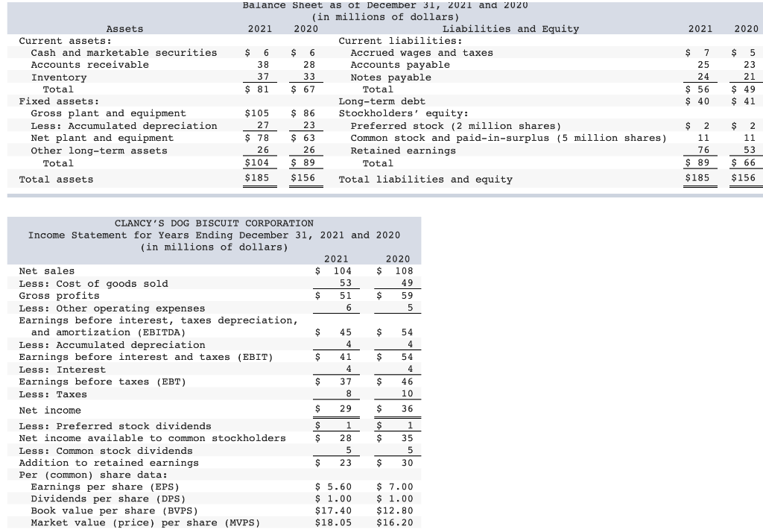The height and width of the screenshot is (532, 763).
Task: Click 'Less: Preferred stock dividends' label
Action: tap(115, 426)
